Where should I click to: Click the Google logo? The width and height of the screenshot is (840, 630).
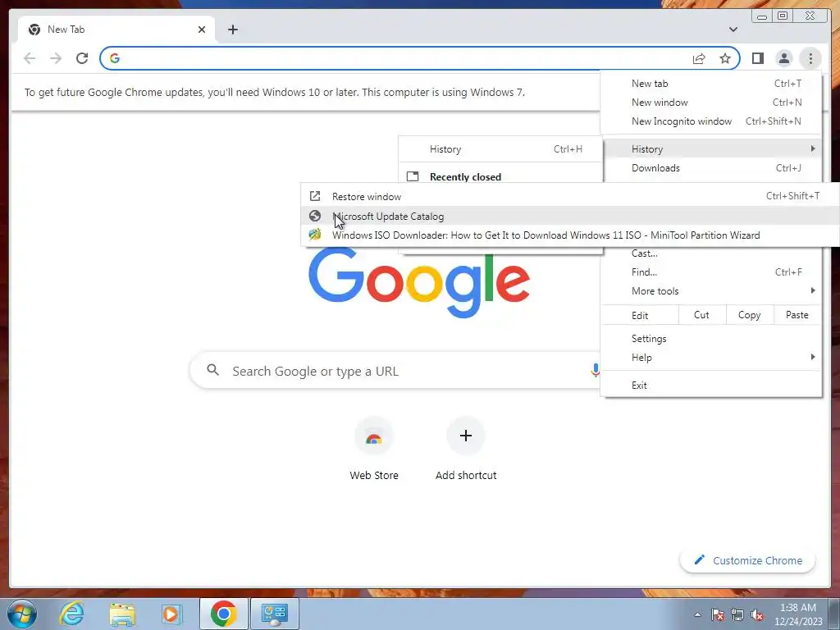click(x=419, y=282)
